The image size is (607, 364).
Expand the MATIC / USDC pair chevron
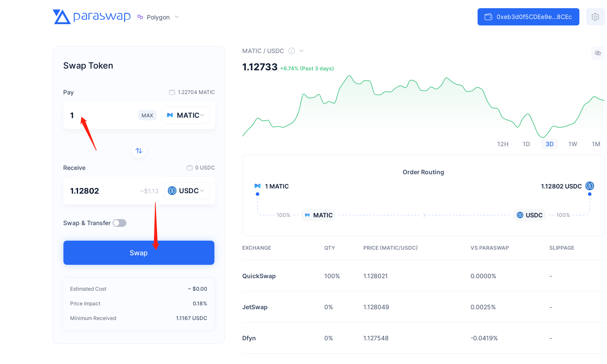click(x=302, y=51)
